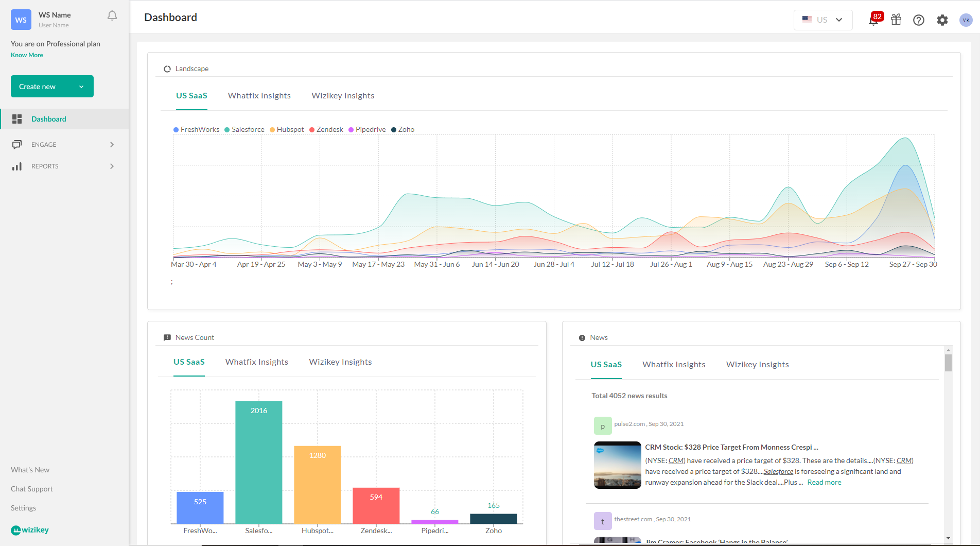Select US SaaS tab in Landscape
980x546 pixels.
click(191, 96)
